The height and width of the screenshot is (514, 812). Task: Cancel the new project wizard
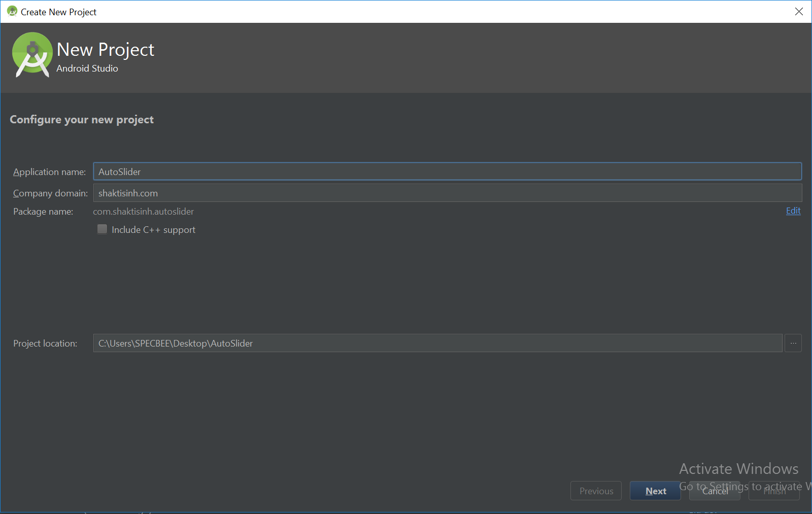click(715, 491)
